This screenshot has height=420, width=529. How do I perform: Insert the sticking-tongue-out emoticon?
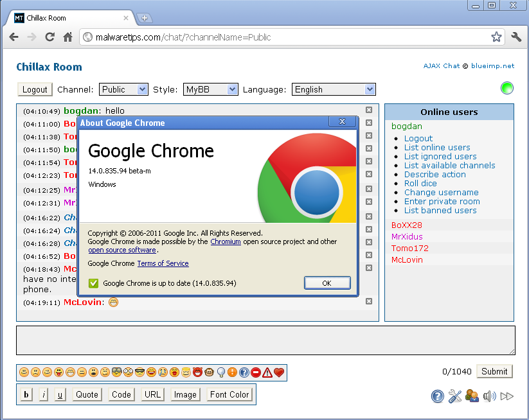click(58, 372)
